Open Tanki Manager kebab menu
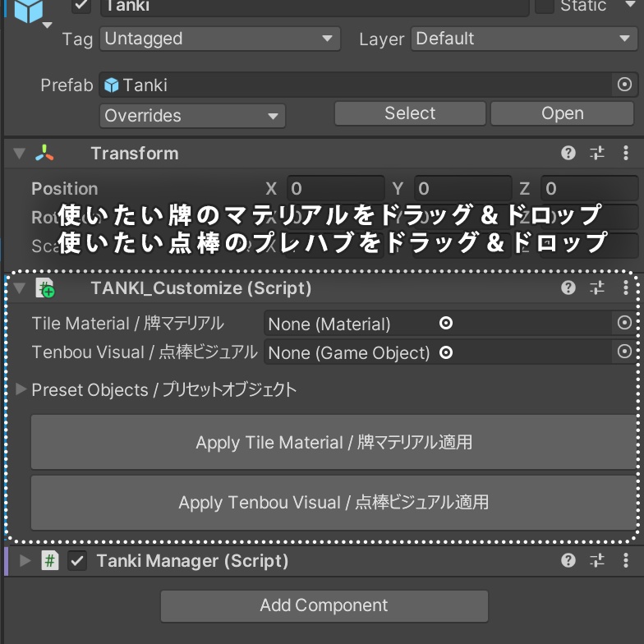This screenshot has width=644, height=644. click(x=626, y=561)
